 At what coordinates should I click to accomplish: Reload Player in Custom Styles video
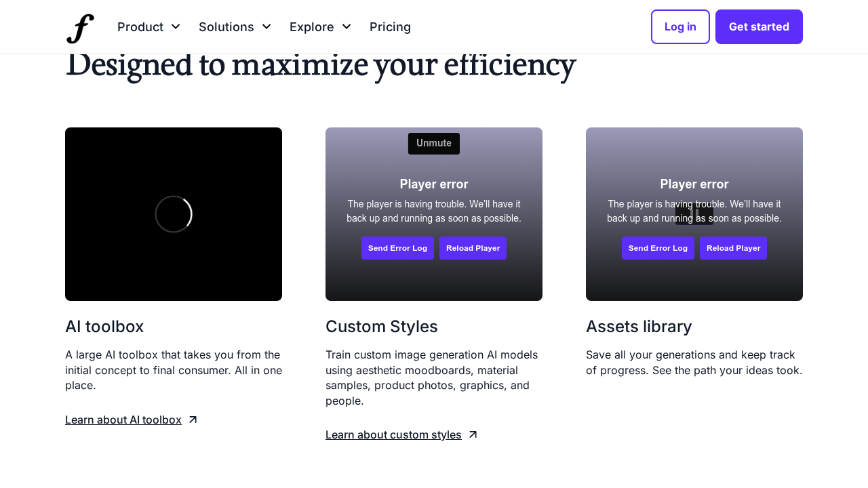click(x=473, y=248)
